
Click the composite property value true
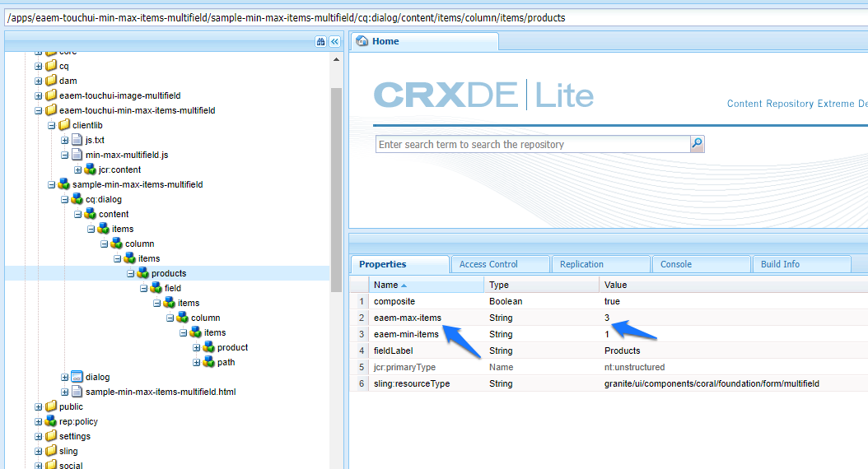tap(612, 301)
